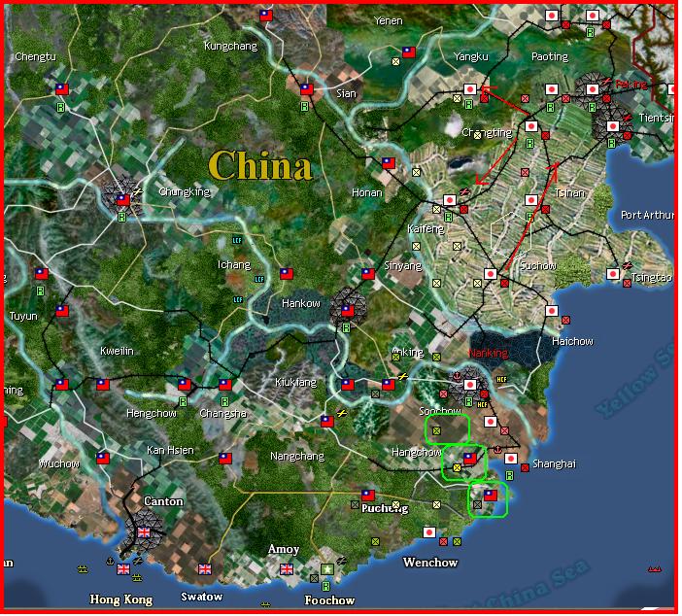Select the Chinese flag at Hankow
Viewport: 682px width, 616px height.
[x=348, y=311]
